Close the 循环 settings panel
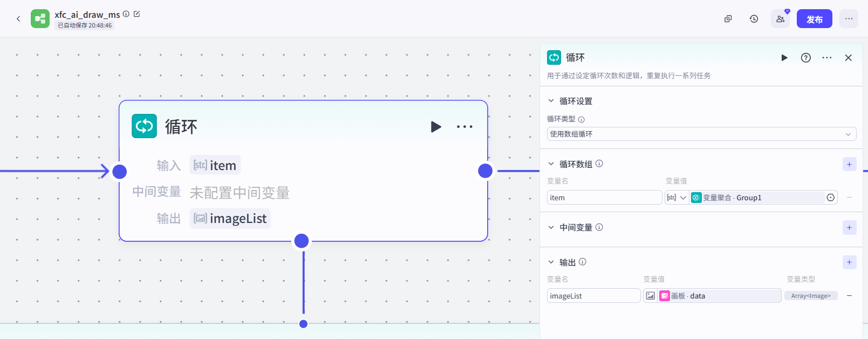The width and height of the screenshot is (868, 339). tap(849, 58)
